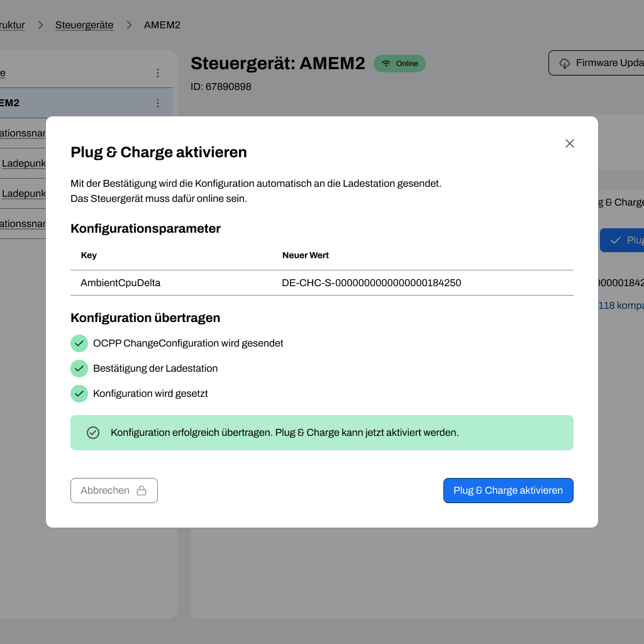Click the Firmware Update button

[x=596, y=63]
